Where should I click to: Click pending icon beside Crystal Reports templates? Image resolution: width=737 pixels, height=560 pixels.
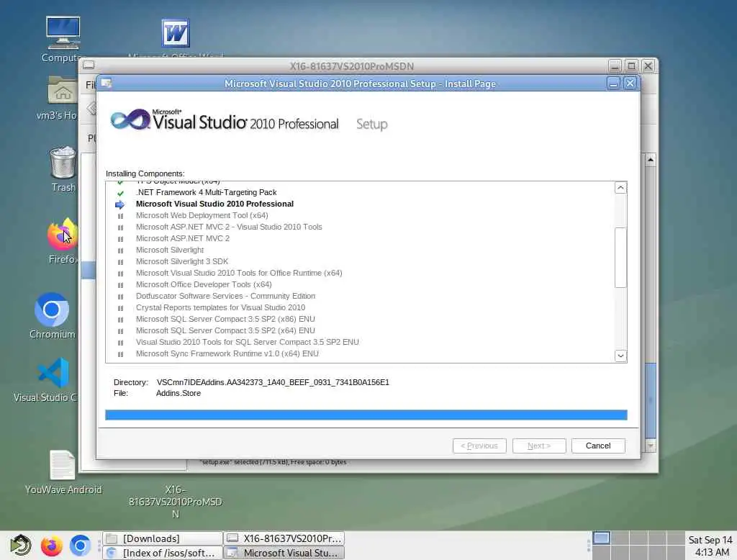120,309
